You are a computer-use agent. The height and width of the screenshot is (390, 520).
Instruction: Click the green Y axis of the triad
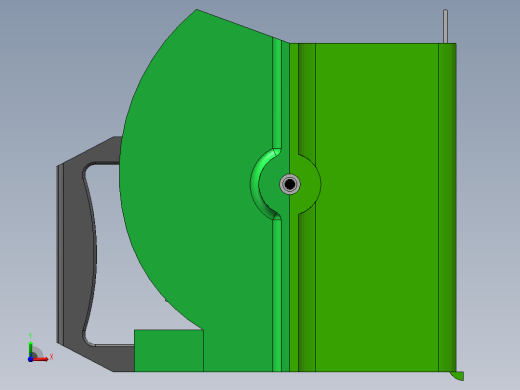coord(31,349)
